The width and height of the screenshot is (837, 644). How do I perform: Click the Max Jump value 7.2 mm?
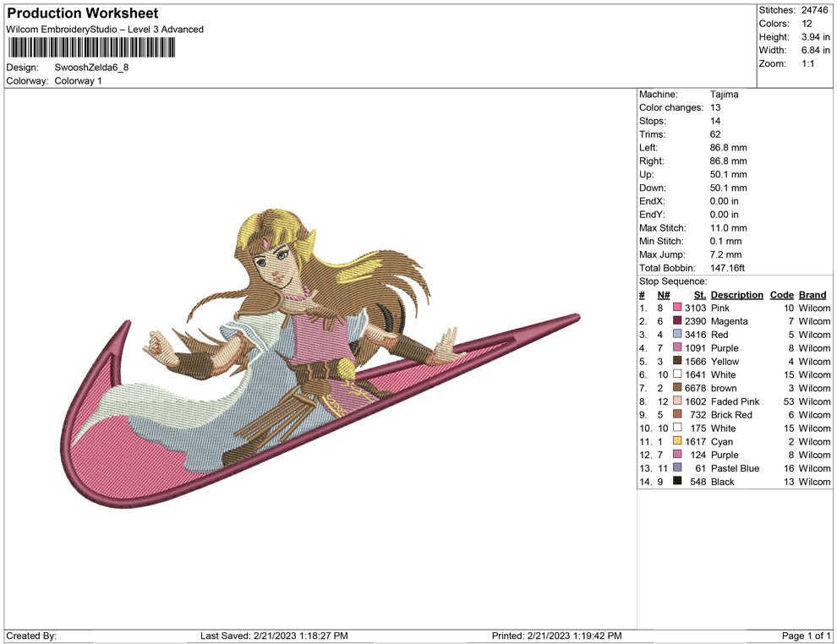pyautogui.click(x=725, y=254)
